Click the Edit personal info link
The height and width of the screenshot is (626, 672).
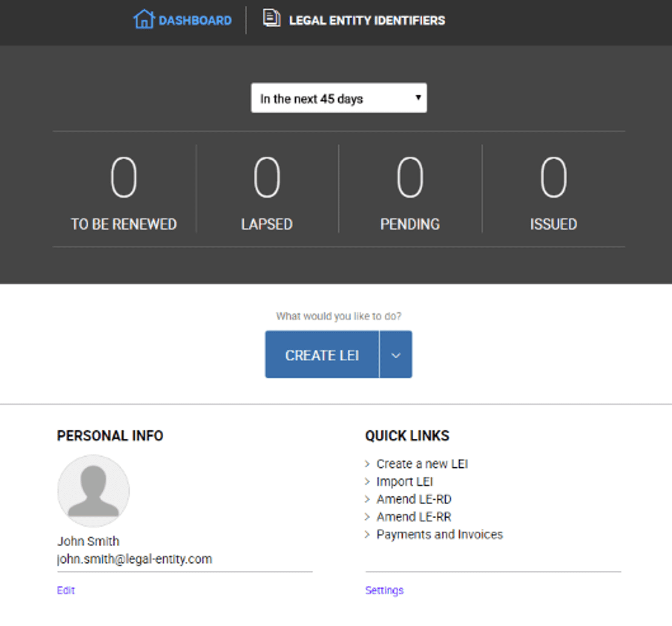(x=65, y=590)
